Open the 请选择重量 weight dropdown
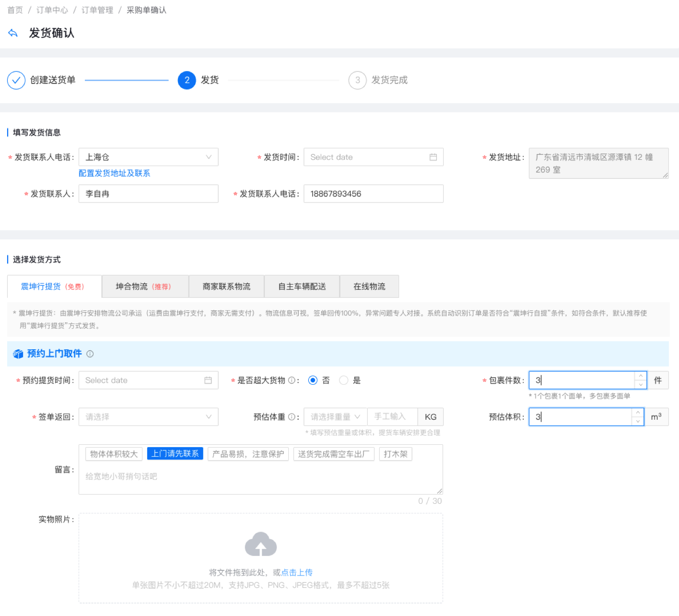Image resolution: width=679 pixels, height=616 pixels. coord(335,417)
